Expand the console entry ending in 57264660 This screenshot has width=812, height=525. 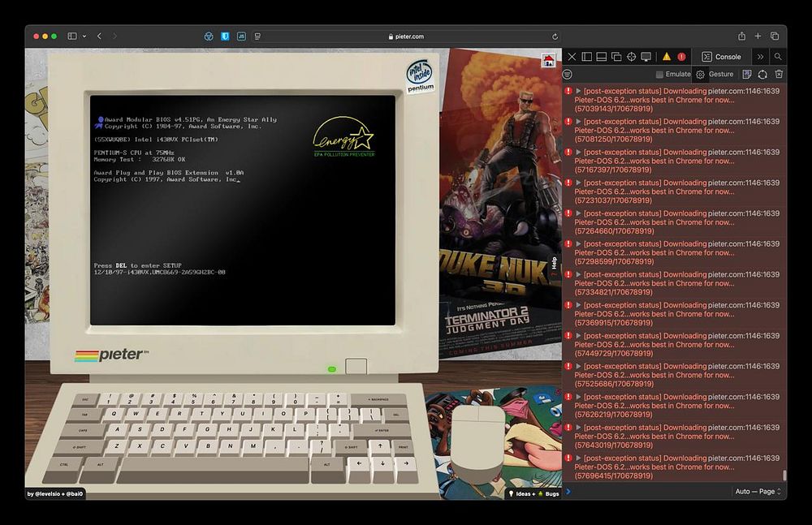(x=578, y=213)
